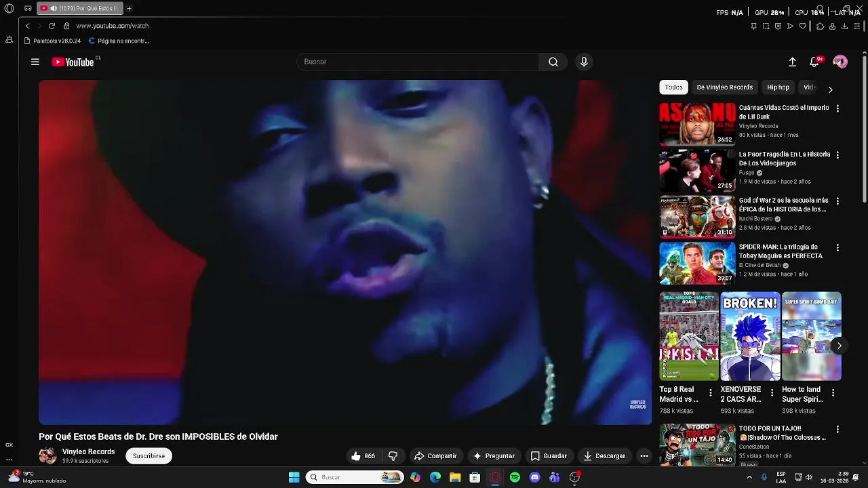Open the YouTube upload/create icon
Viewport: 868px width, 488px height.
pos(792,62)
